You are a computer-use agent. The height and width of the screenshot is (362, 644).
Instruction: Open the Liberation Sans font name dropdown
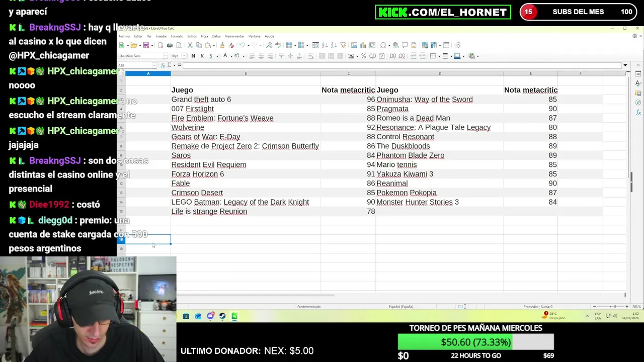(165, 56)
